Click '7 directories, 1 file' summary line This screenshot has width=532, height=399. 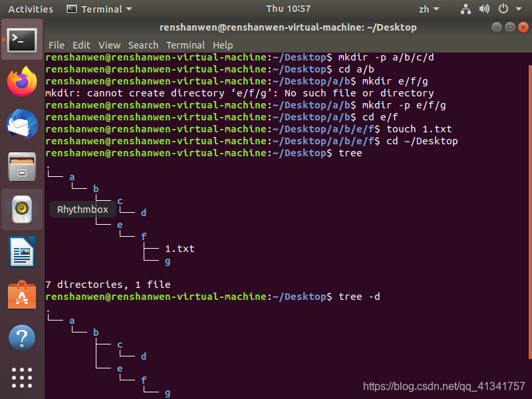(108, 285)
